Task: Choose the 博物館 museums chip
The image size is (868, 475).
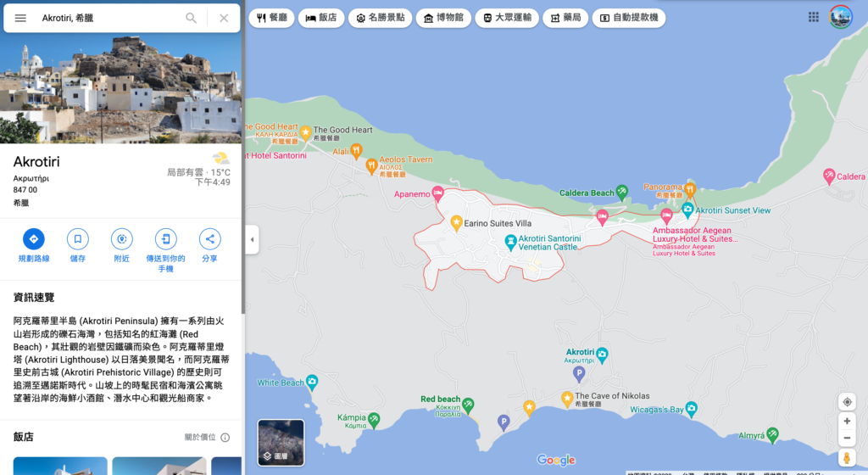Action: (443, 18)
